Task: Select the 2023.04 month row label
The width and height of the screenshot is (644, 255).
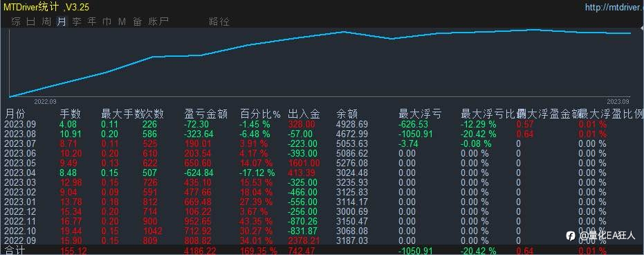Action: coord(19,173)
